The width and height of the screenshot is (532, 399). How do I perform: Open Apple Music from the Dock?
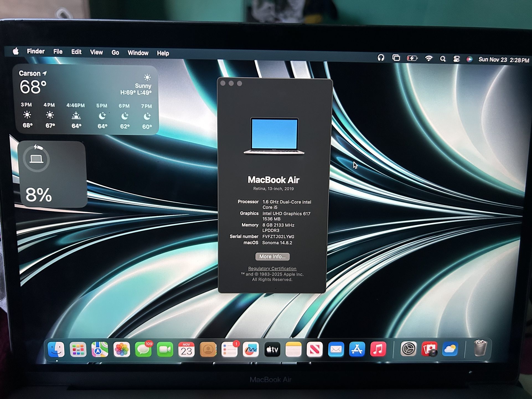pyautogui.click(x=378, y=349)
